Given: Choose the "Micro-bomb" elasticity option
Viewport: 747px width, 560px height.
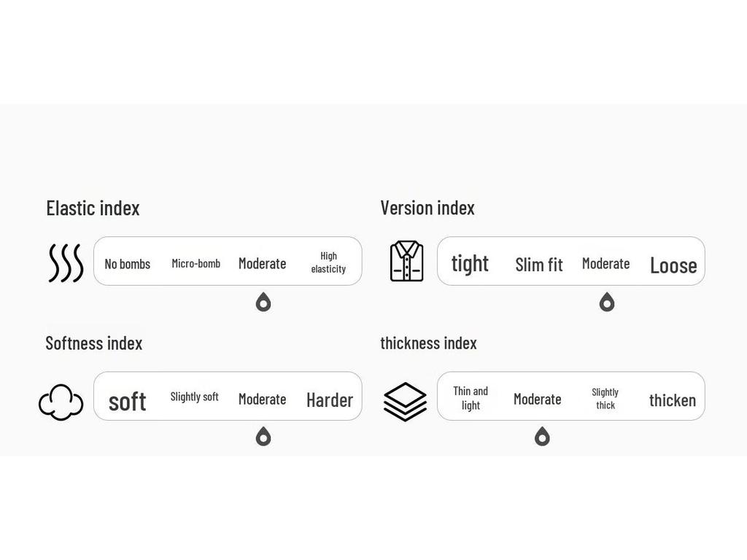Looking at the screenshot, I should 196,263.
